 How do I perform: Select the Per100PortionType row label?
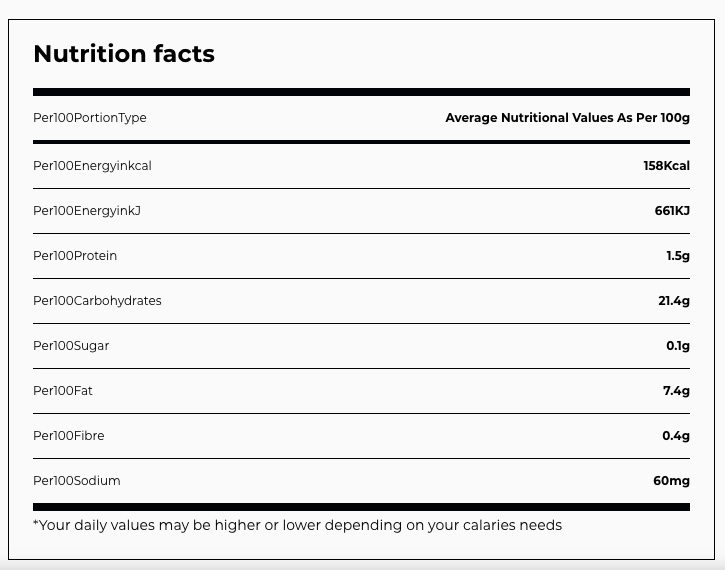(90, 118)
